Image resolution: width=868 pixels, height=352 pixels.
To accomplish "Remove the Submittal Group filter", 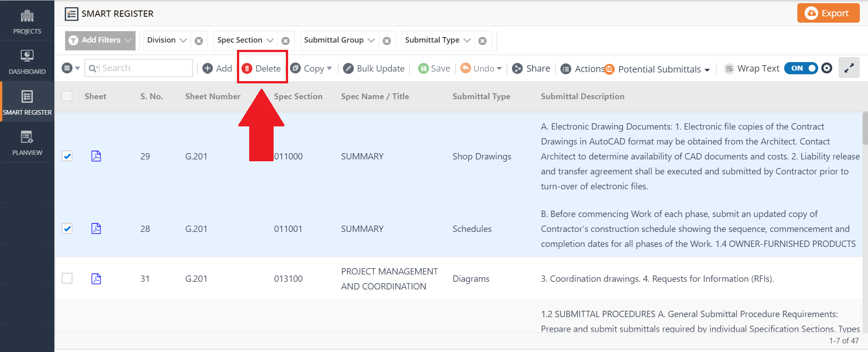I will (x=387, y=41).
